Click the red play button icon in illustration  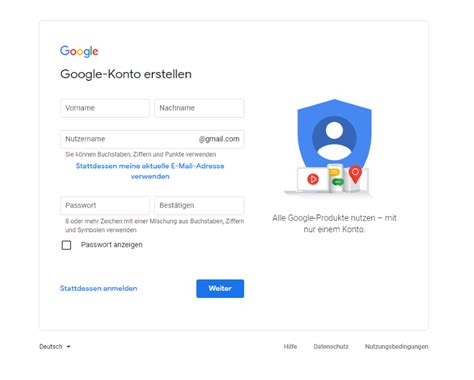(x=313, y=179)
